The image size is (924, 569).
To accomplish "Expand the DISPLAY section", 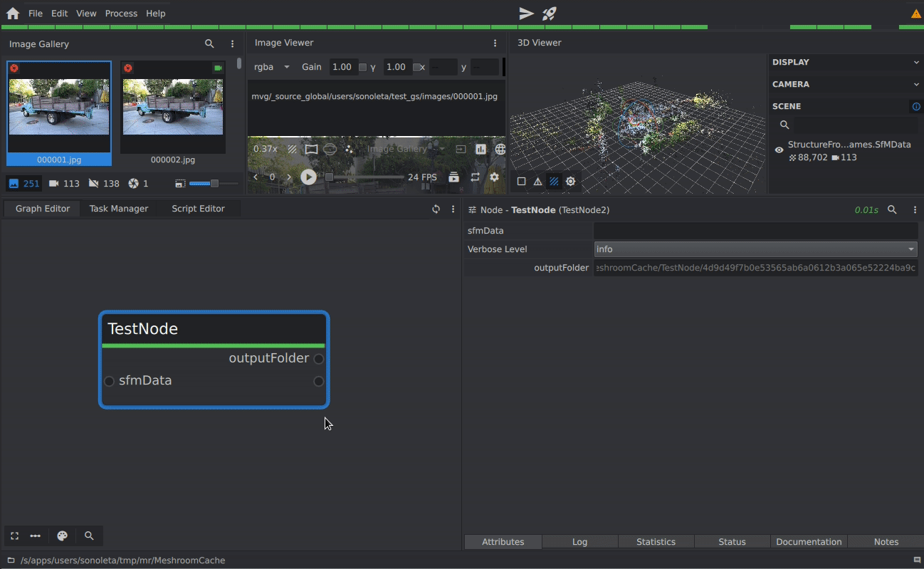I will 846,63.
